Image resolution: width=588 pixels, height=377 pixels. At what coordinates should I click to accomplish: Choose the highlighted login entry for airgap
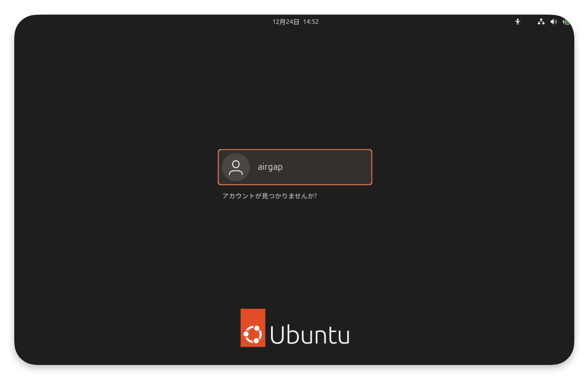(x=295, y=167)
